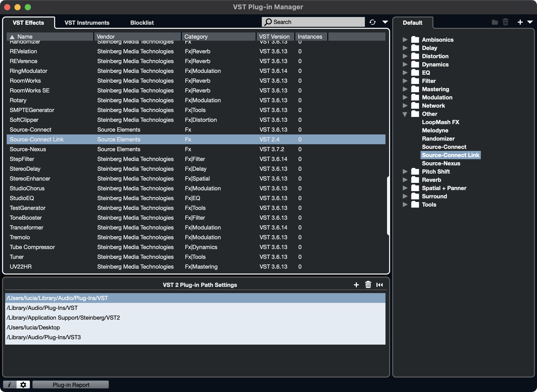Click the Plug-in Report button

coord(71,385)
